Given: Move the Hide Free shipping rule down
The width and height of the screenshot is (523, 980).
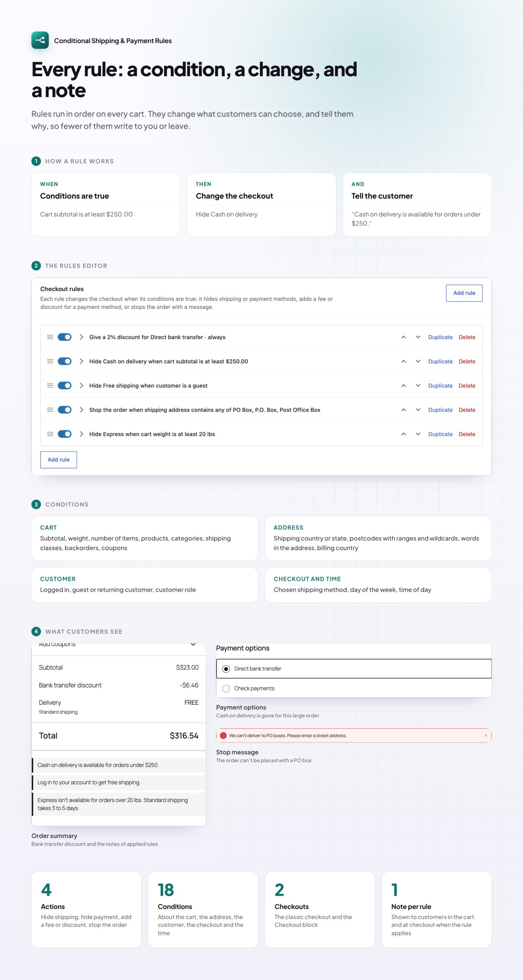Looking at the screenshot, I should [x=418, y=385].
